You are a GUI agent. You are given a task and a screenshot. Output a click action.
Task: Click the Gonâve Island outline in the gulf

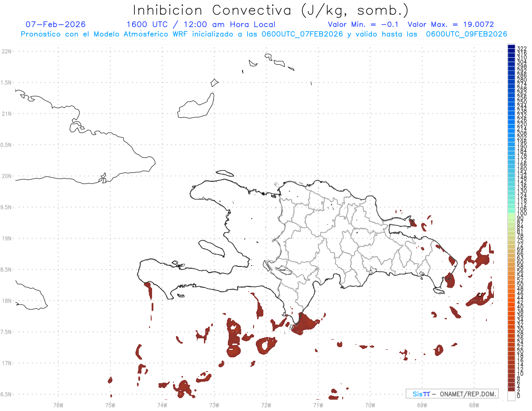pos(211,248)
